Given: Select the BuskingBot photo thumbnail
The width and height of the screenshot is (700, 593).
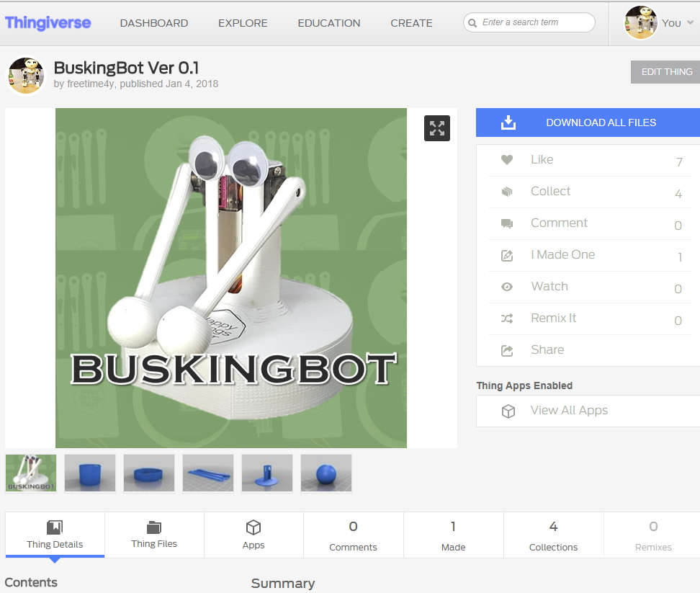Looking at the screenshot, I should coord(31,473).
